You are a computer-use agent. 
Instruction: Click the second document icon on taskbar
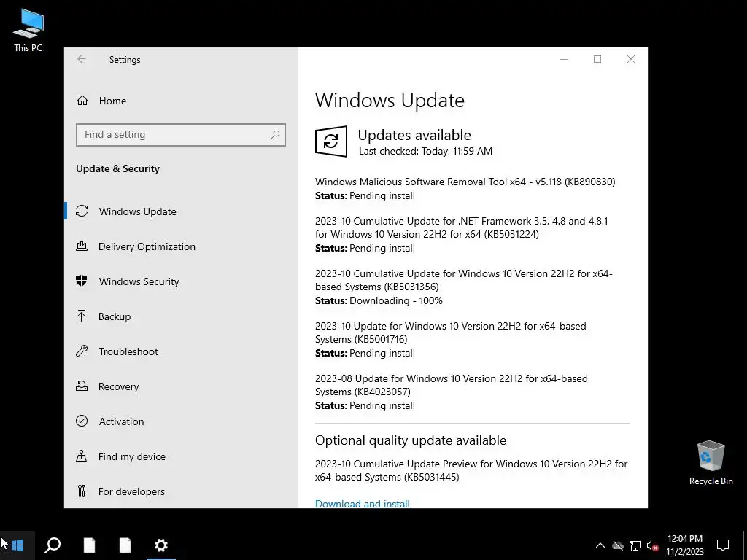125,545
